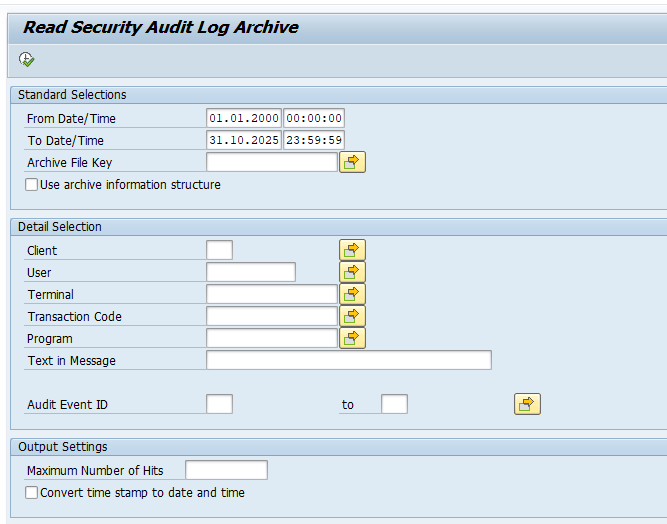Click the Maximum Number of Hits field
The image size is (667, 524).
(226, 470)
